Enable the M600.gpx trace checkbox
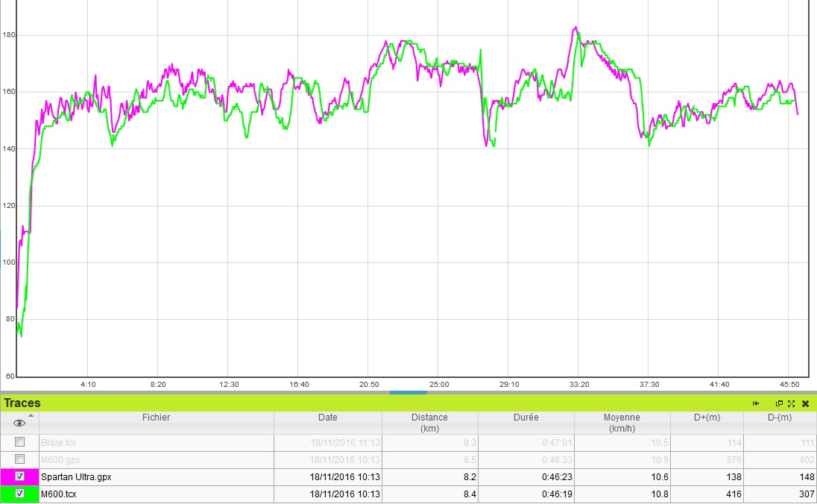The image size is (817, 504). (x=20, y=459)
